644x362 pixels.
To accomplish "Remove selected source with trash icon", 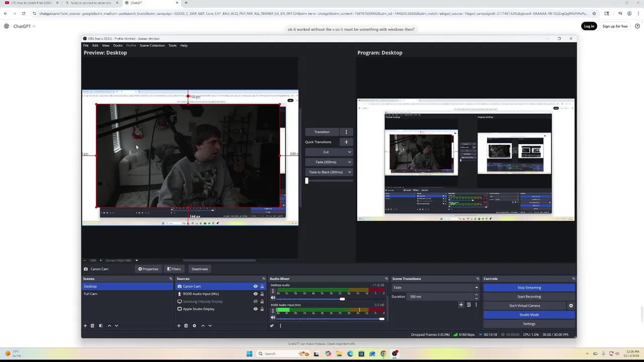I will (186, 326).
